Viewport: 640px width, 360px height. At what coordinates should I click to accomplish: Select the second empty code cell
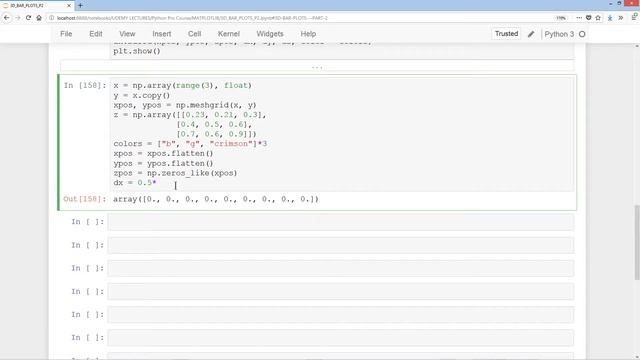(340, 245)
